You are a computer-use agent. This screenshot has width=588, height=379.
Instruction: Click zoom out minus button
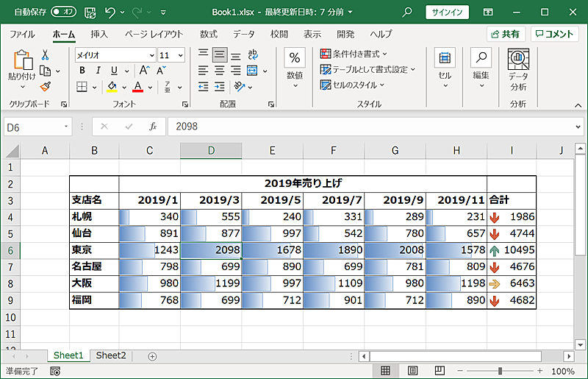(x=460, y=371)
